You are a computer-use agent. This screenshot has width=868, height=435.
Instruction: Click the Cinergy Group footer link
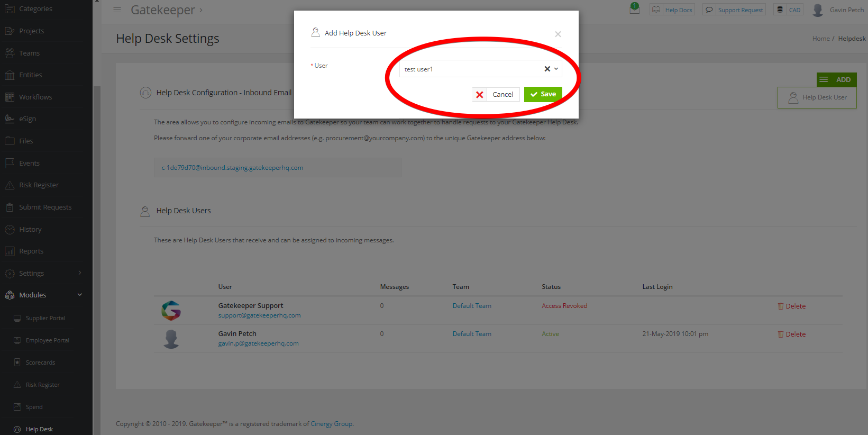(x=331, y=424)
